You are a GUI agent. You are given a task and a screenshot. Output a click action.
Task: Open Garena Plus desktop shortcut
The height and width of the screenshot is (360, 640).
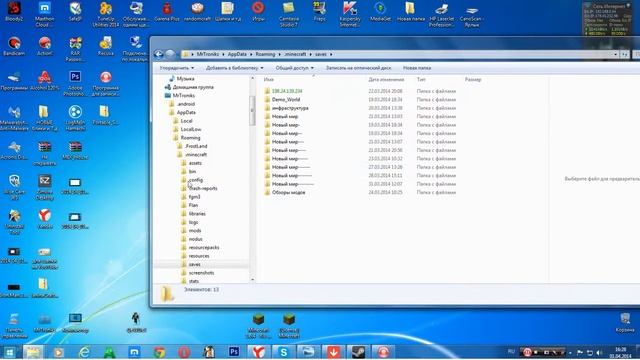[x=167, y=11]
